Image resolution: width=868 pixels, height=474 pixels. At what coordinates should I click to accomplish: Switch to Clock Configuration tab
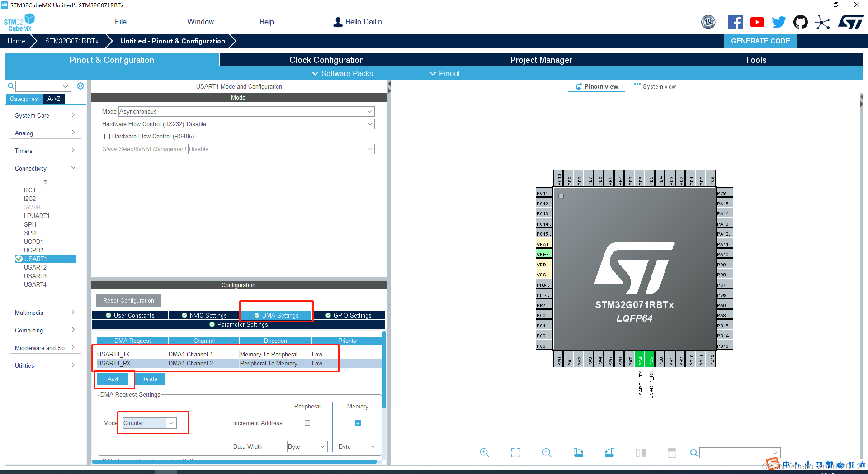[x=326, y=60]
